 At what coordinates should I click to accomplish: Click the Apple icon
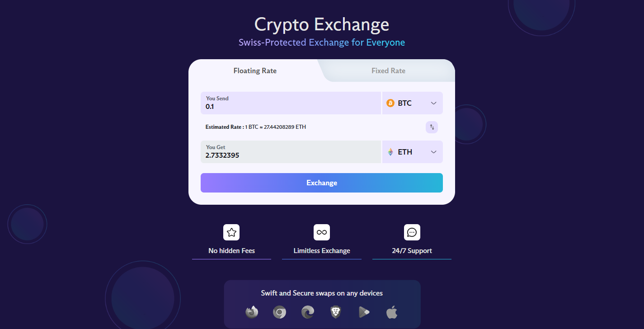(391, 312)
